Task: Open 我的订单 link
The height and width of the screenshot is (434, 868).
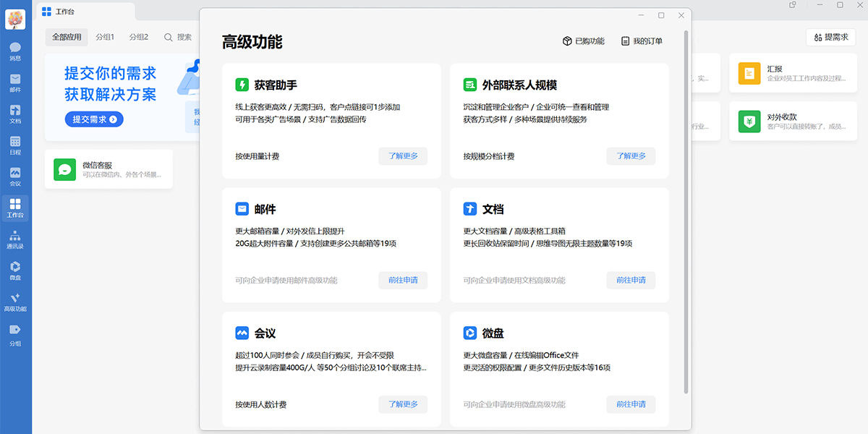Action: (641, 41)
